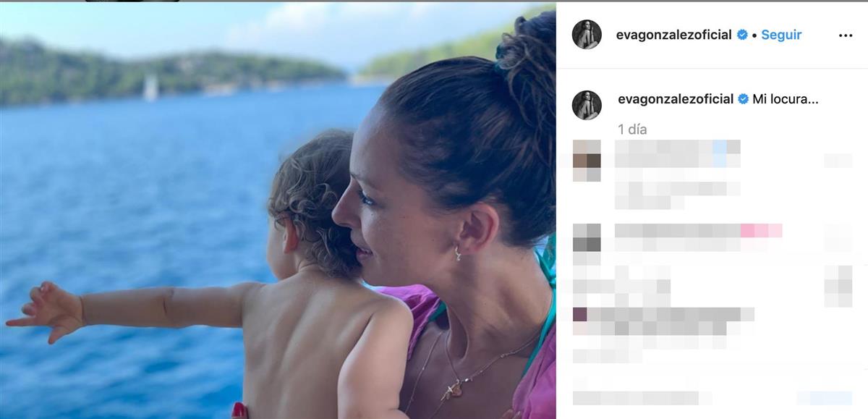Click the profile avatar in the post header
868x419 pixels.
coord(587,35)
